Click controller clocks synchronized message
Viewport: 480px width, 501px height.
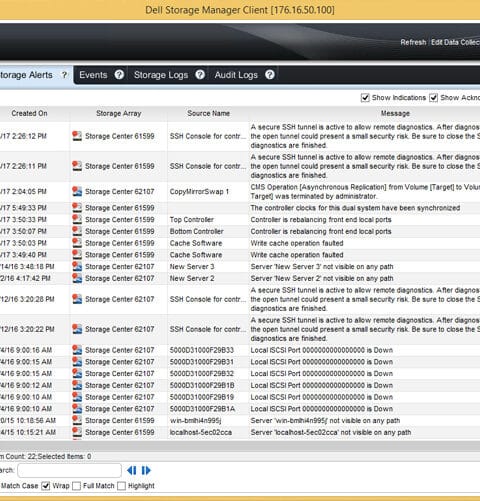point(355,208)
